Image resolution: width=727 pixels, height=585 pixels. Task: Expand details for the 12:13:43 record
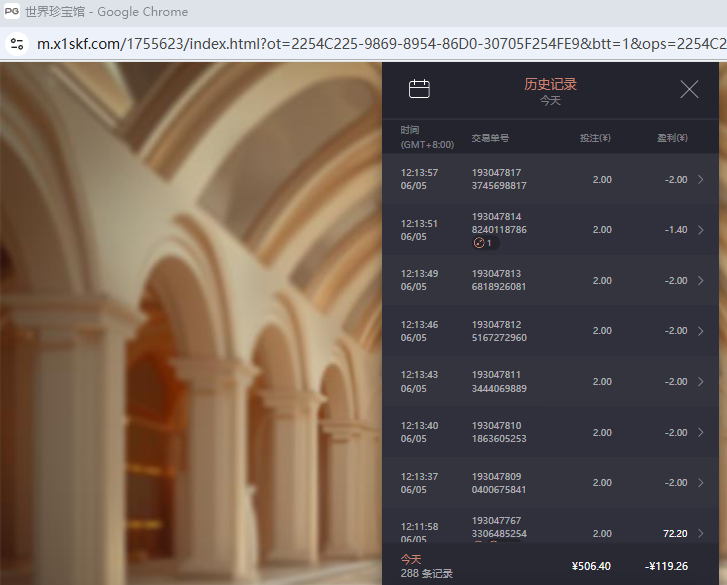pos(701,382)
